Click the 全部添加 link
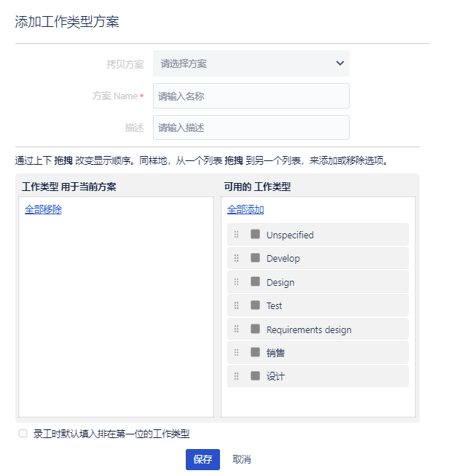 [x=245, y=209]
